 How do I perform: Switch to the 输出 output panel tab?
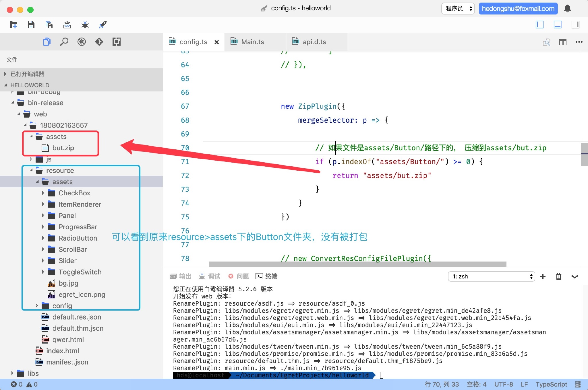click(181, 276)
